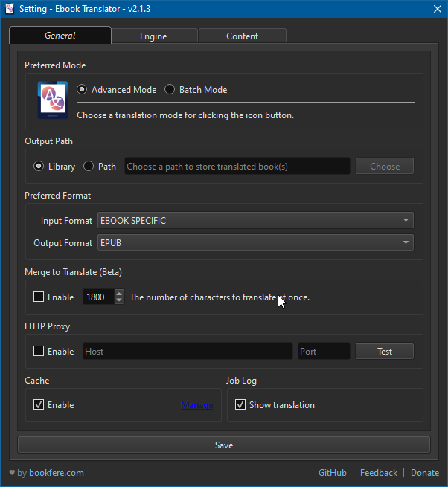The image size is (448, 487).
Task: Switch to the Engine tab
Action: (x=154, y=36)
